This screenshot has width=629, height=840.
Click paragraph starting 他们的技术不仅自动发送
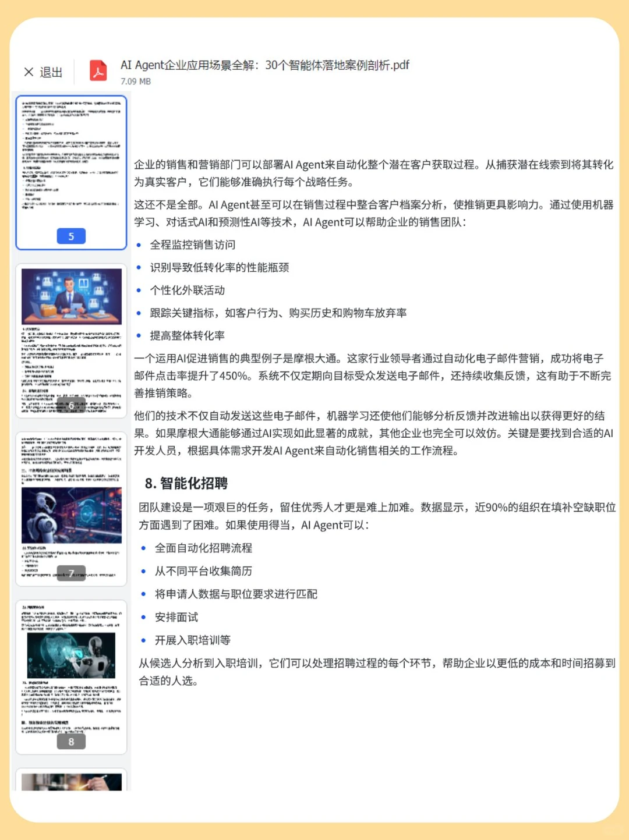pyautogui.click(x=373, y=433)
